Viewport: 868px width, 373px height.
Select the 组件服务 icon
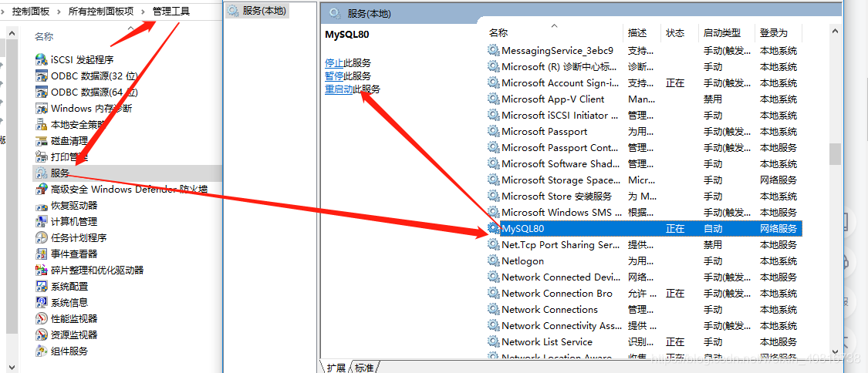click(x=42, y=351)
